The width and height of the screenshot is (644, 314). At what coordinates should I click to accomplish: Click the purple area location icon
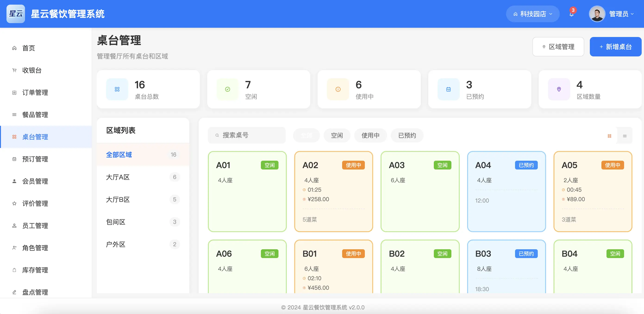pyautogui.click(x=559, y=89)
